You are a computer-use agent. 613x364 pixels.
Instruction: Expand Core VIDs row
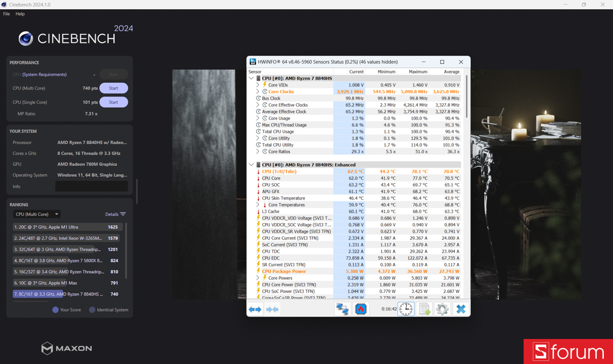(x=258, y=85)
